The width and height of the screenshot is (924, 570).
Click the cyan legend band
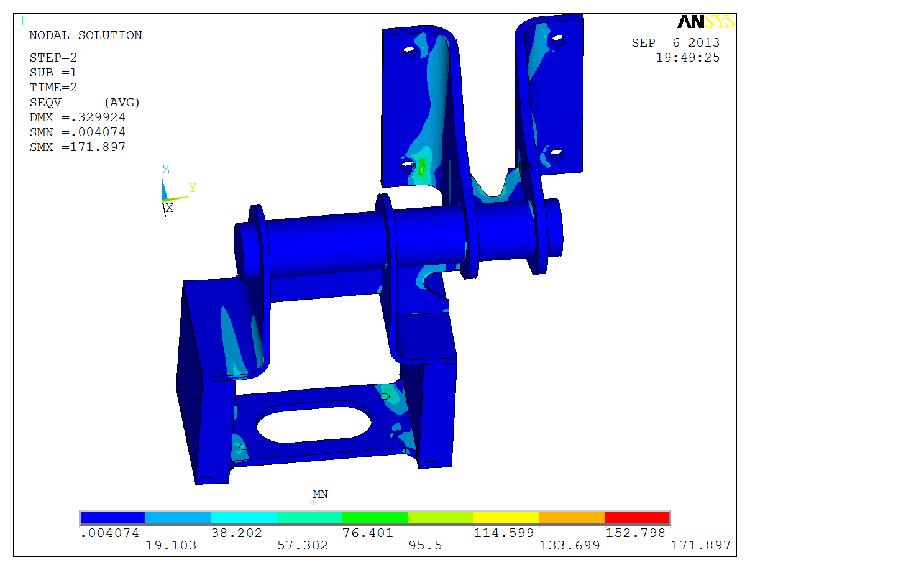(244, 518)
